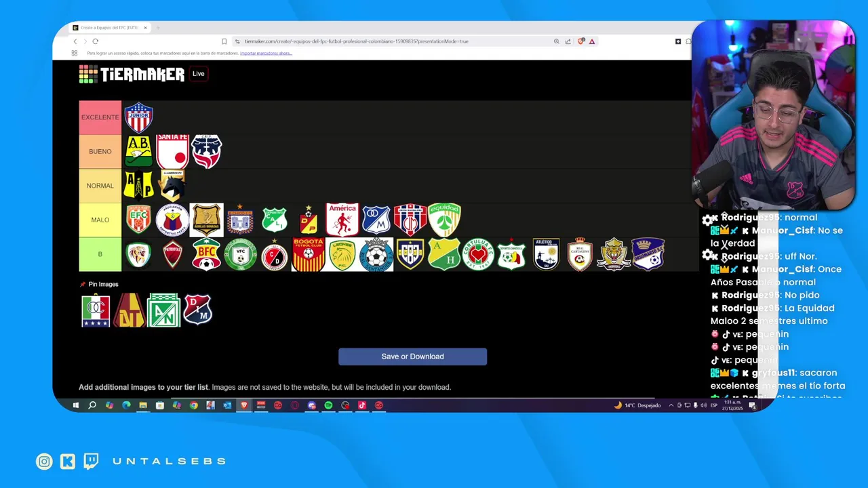Click the BFC Barranquilla logo
Viewport: 868px width, 488px height.
(x=206, y=254)
